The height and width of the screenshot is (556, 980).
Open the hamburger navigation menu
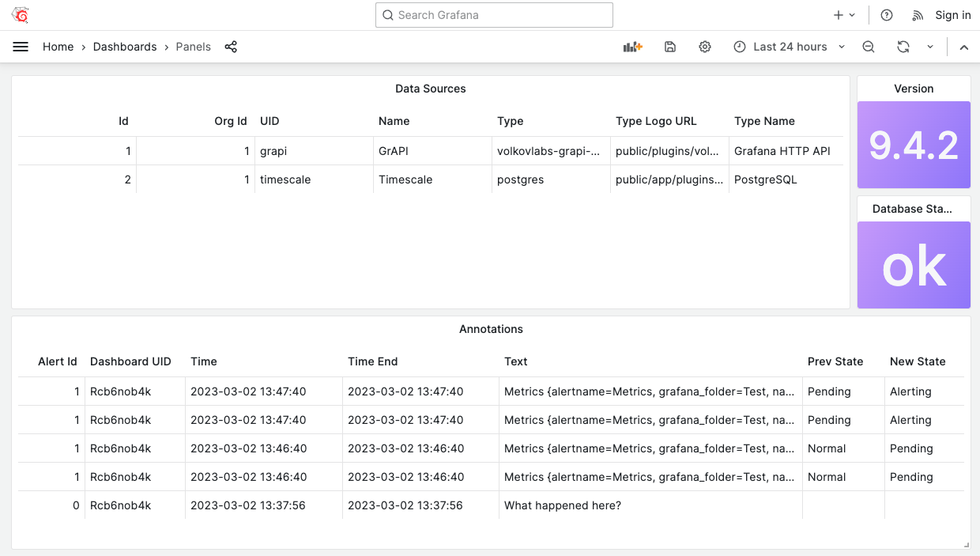pyautogui.click(x=21, y=47)
